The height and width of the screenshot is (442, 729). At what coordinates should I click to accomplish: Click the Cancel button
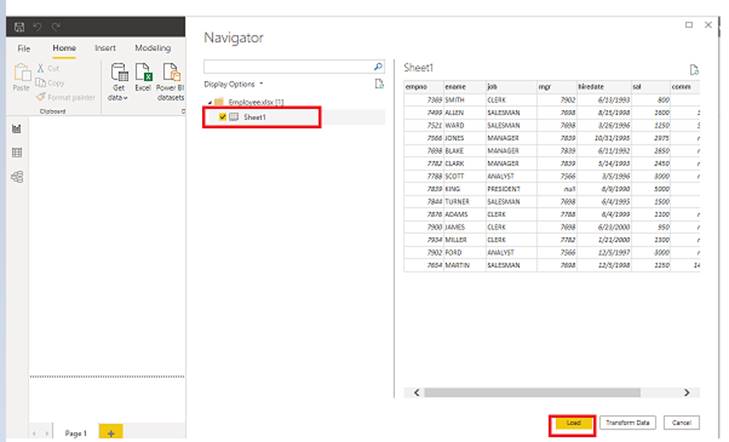coord(682,422)
